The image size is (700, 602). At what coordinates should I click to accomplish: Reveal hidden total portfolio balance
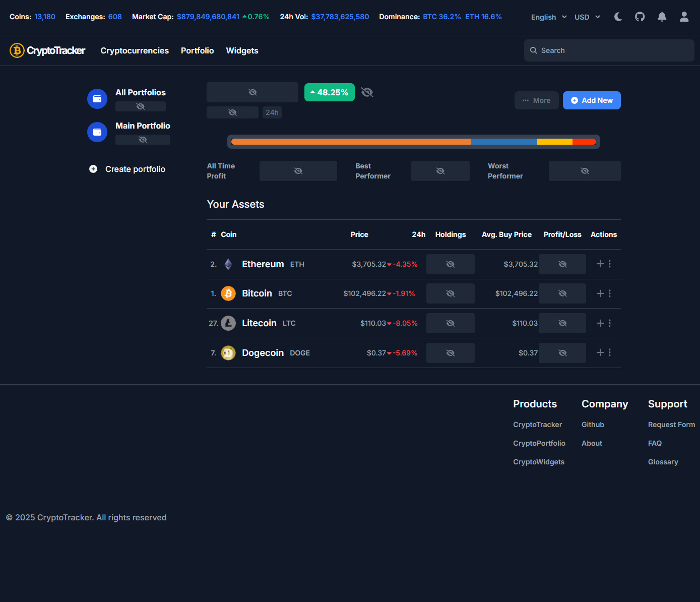pyautogui.click(x=252, y=92)
